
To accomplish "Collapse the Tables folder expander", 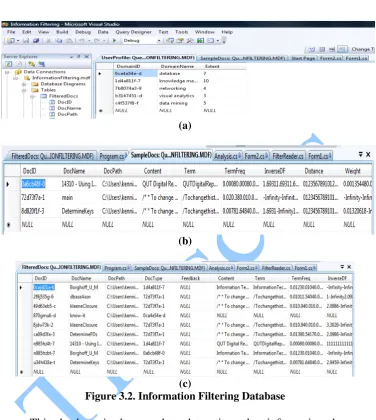I will [24, 90].
